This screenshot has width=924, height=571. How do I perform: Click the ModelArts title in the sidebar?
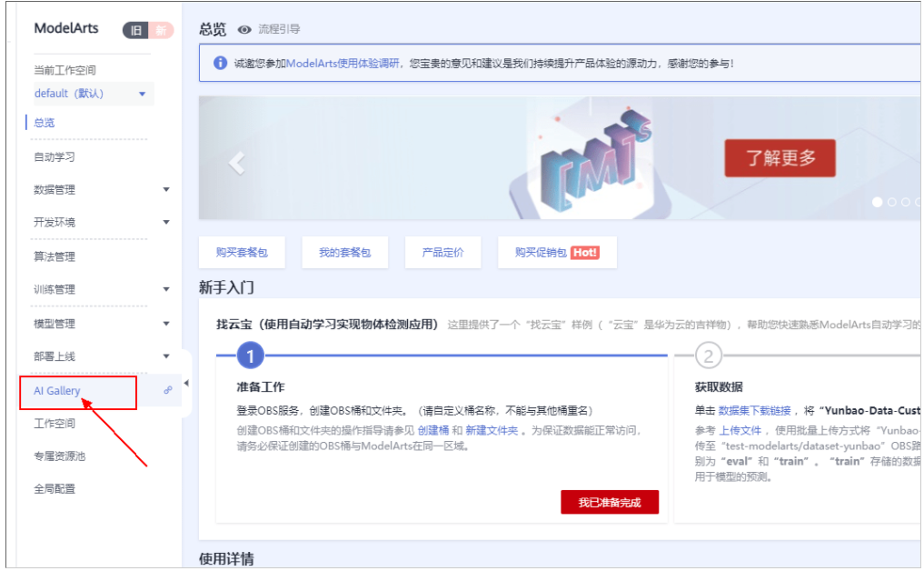click(x=66, y=28)
